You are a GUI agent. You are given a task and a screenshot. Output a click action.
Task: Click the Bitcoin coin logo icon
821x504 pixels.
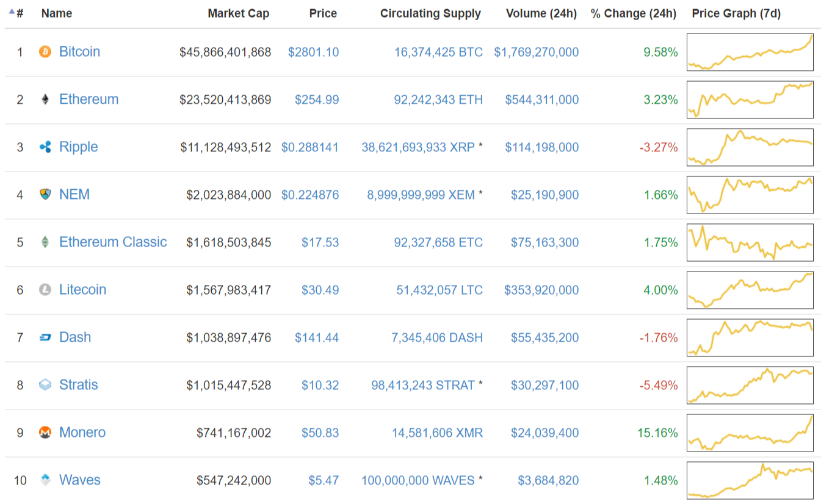click(45, 52)
